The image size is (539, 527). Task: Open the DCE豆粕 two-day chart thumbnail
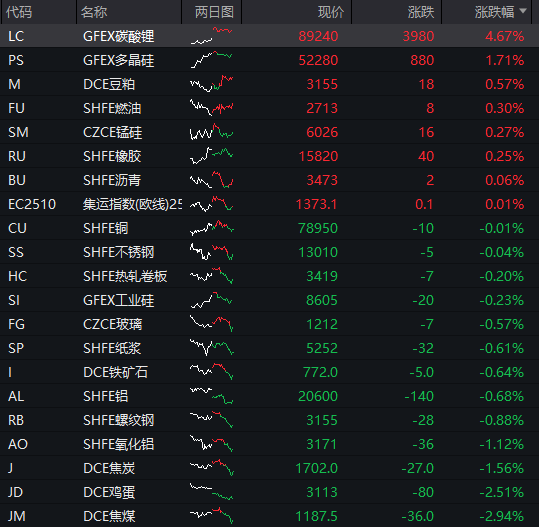click(212, 84)
